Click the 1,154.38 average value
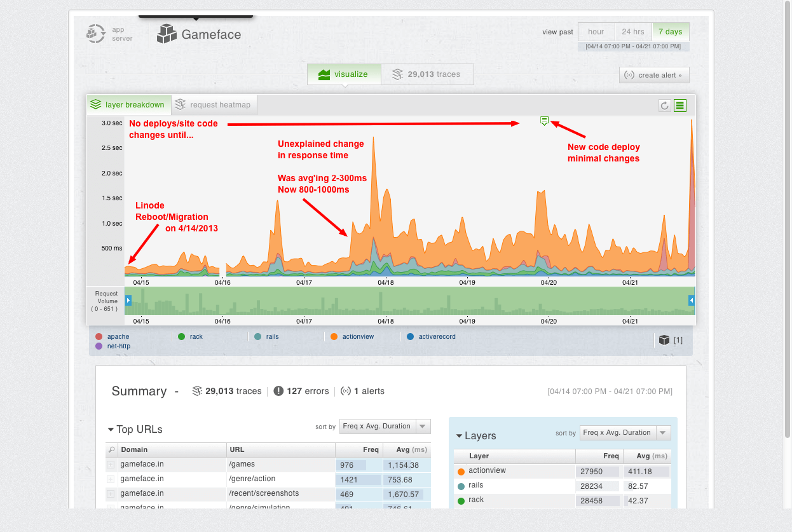This screenshot has height=532, width=792. (403, 465)
